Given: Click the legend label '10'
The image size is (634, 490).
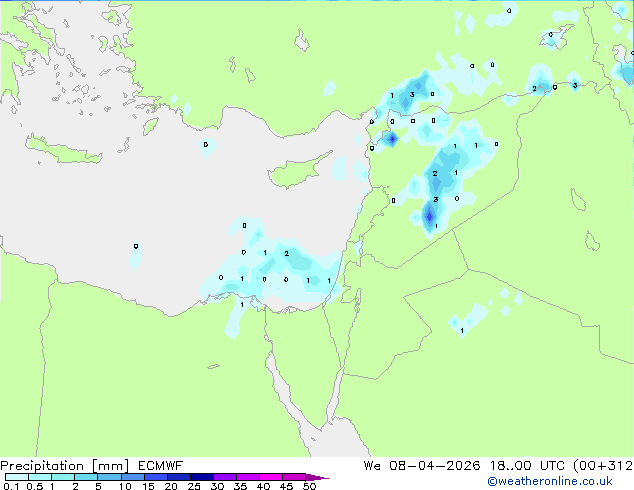Looking at the screenshot, I should click(x=125, y=486).
